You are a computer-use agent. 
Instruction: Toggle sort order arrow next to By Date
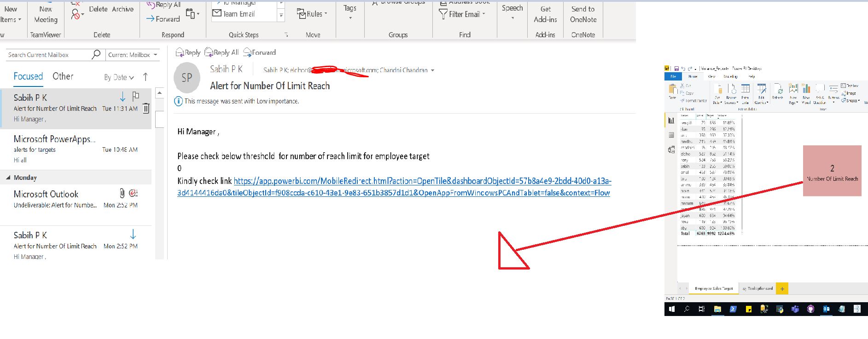point(146,77)
